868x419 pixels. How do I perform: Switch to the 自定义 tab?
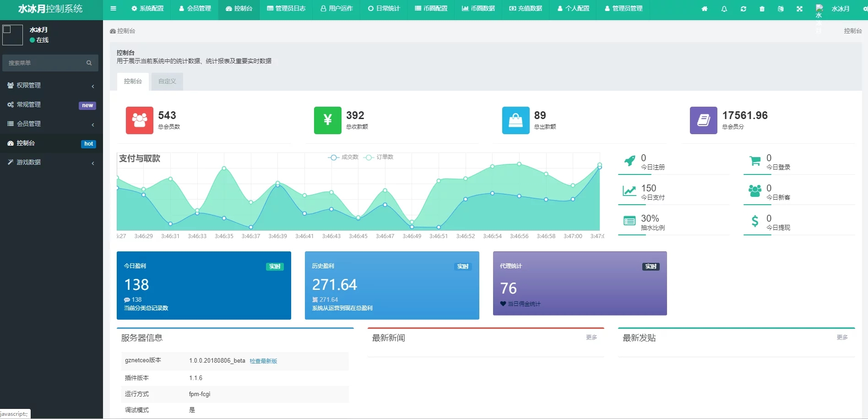click(x=167, y=82)
